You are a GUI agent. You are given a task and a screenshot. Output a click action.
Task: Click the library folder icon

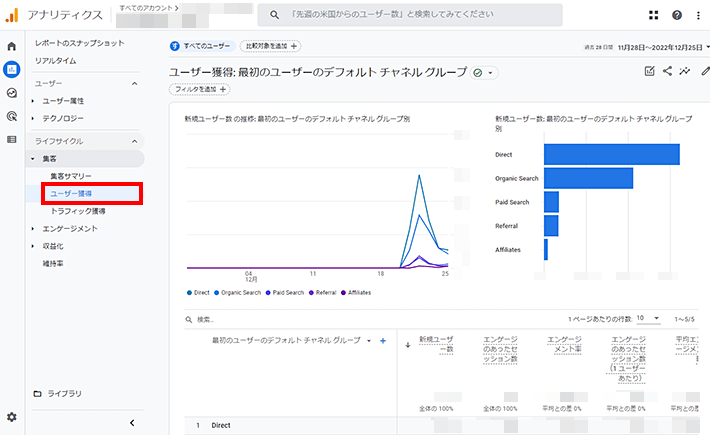pyautogui.click(x=38, y=394)
